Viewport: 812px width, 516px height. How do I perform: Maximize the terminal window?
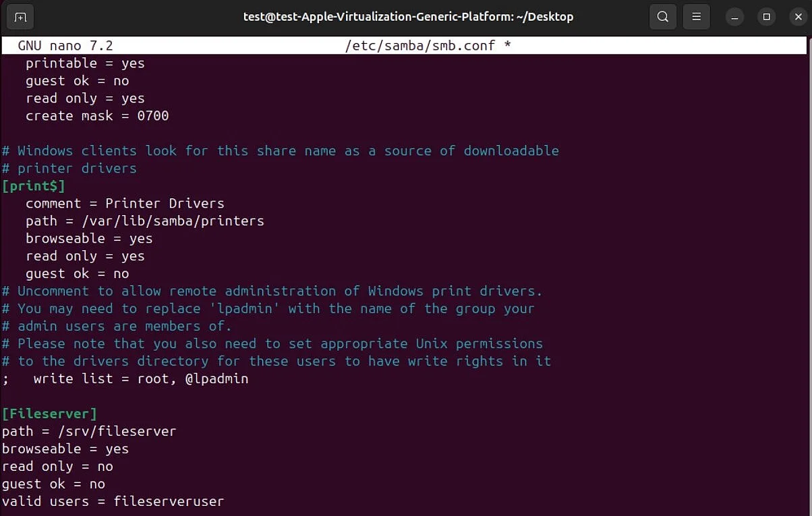pos(766,17)
